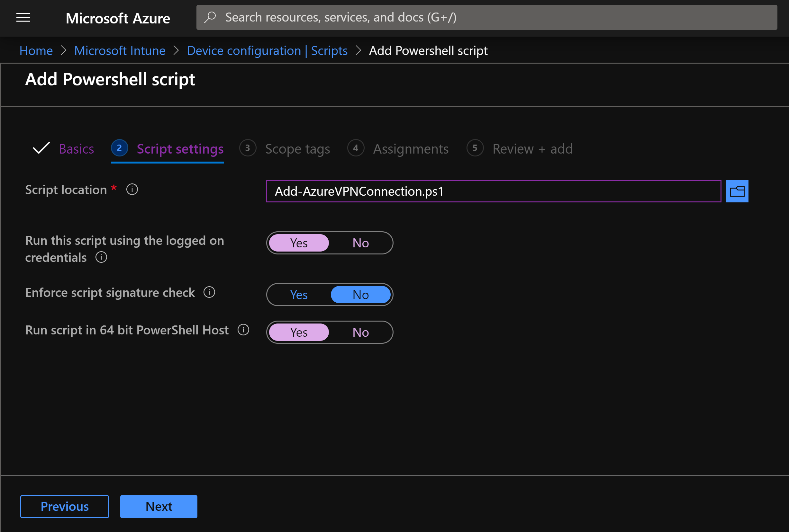Click step 3 circle for Scope tags

tap(248, 148)
